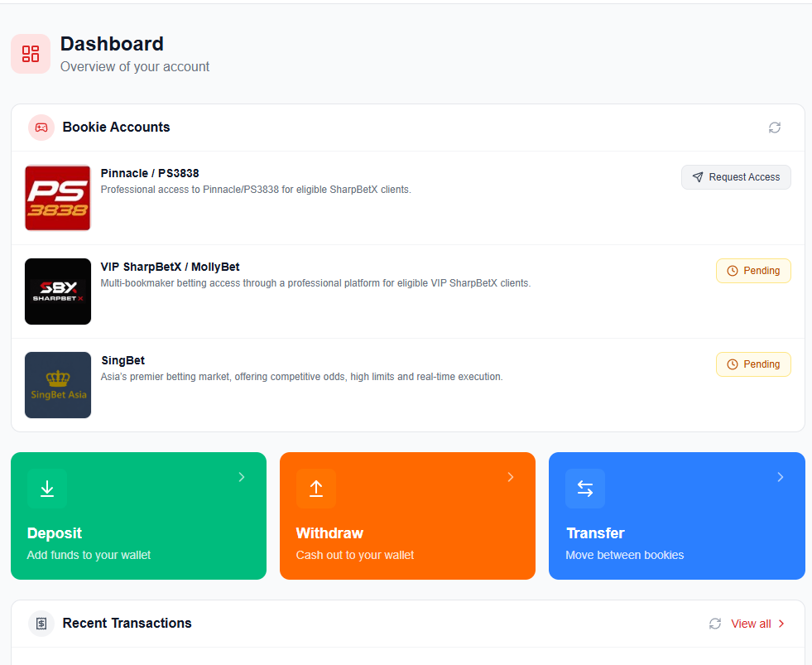Request Access for Pinnacle / PS3838
Viewport: 812px width, 665px height.
tap(736, 177)
